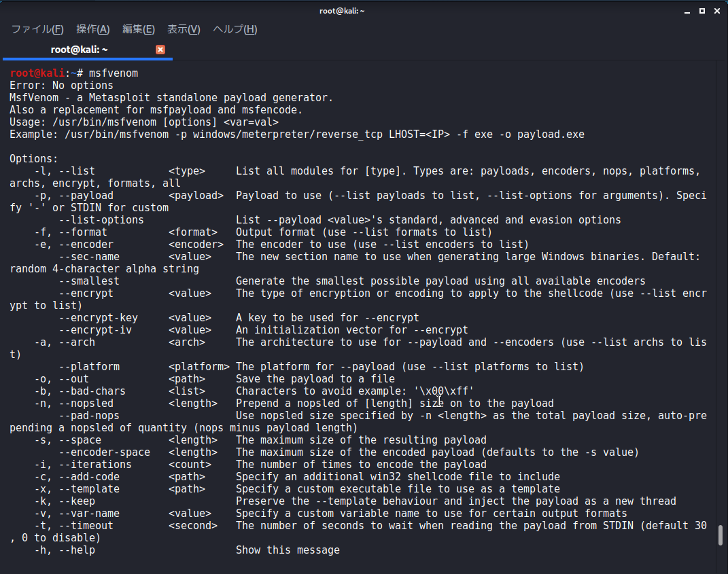Close the terminal window

[717, 11]
